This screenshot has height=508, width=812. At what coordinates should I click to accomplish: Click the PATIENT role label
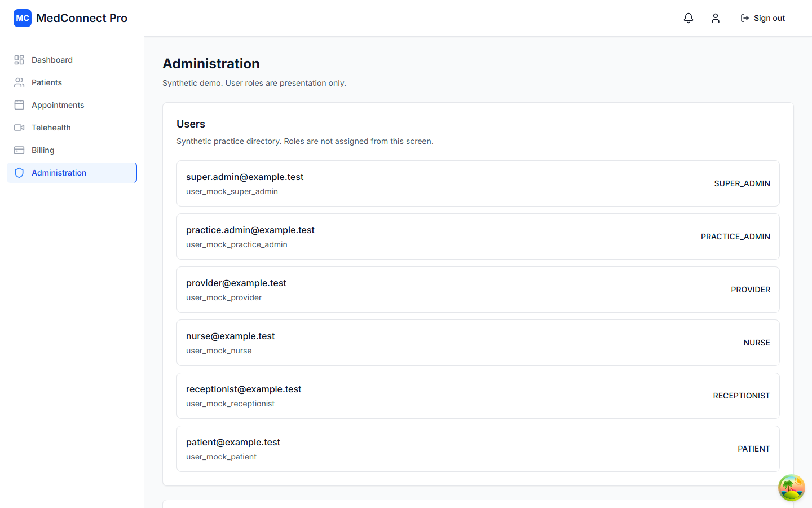click(754, 449)
